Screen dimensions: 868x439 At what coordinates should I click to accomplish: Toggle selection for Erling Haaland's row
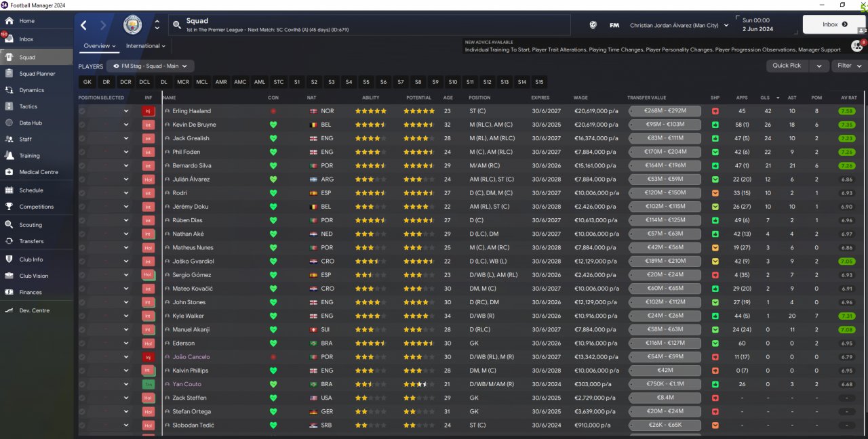point(82,111)
